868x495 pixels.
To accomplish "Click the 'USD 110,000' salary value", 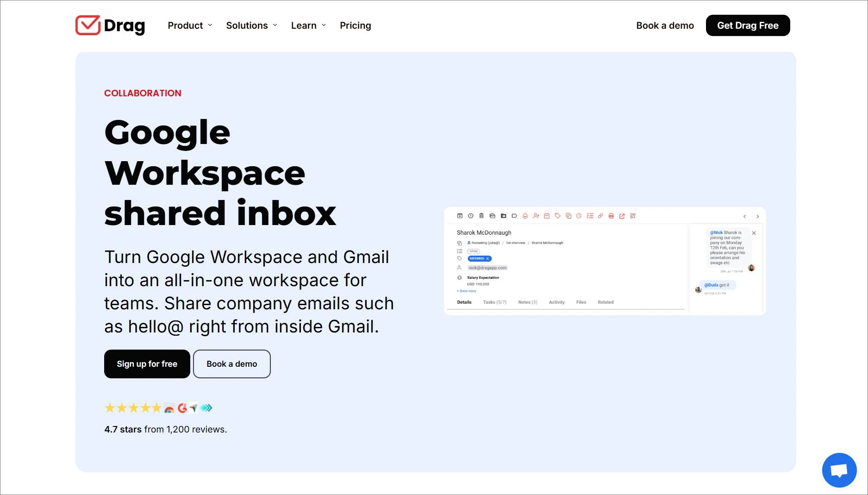I will pyautogui.click(x=478, y=284).
